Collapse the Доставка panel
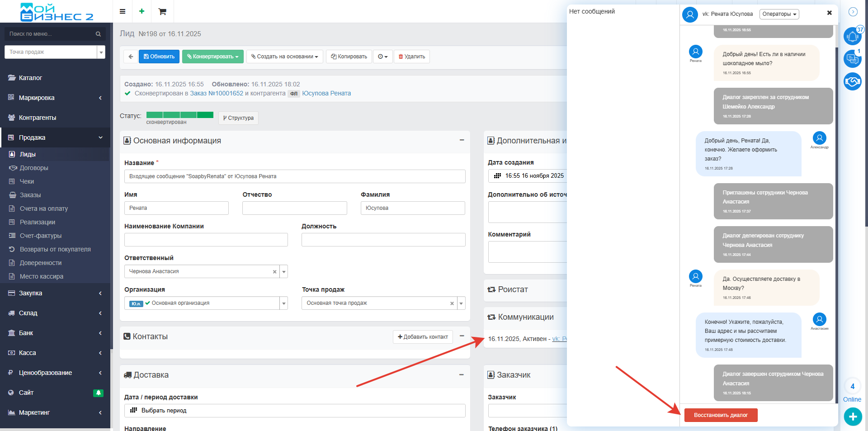Viewport: 868px width, 431px height. coord(462,374)
